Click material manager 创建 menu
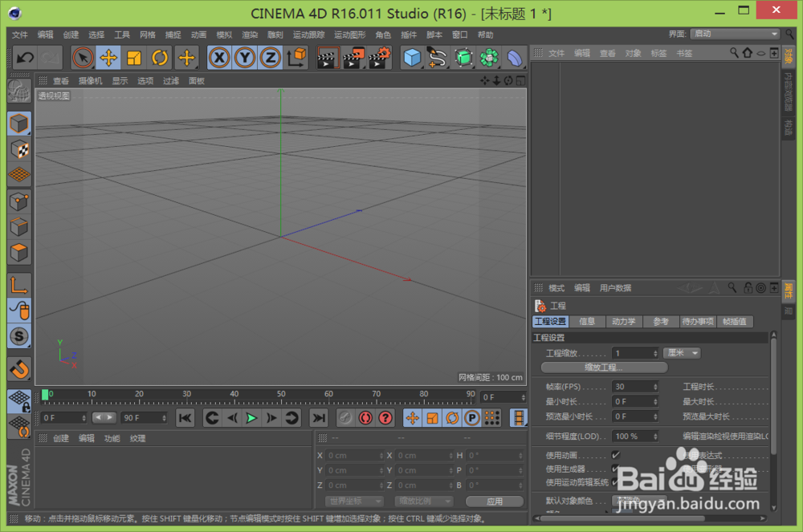Viewport: 803px width, 532px height. coord(61,438)
